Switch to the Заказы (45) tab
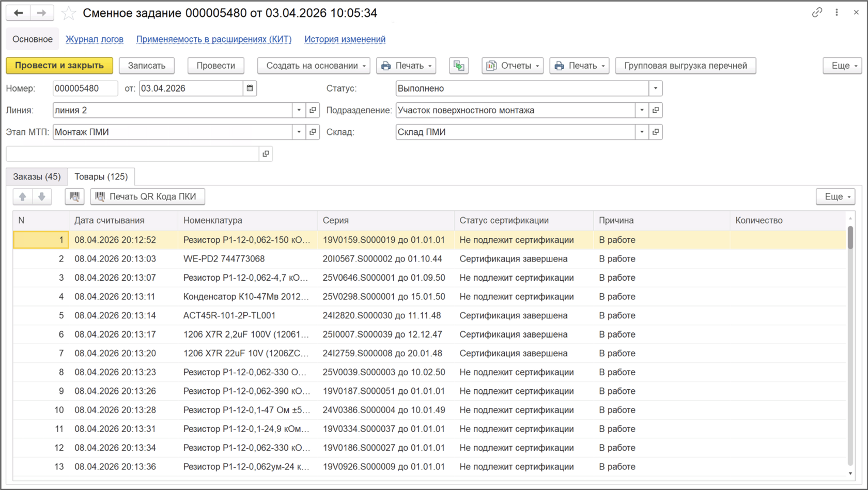The width and height of the screenshot is (868, 490). coord(37,177)
